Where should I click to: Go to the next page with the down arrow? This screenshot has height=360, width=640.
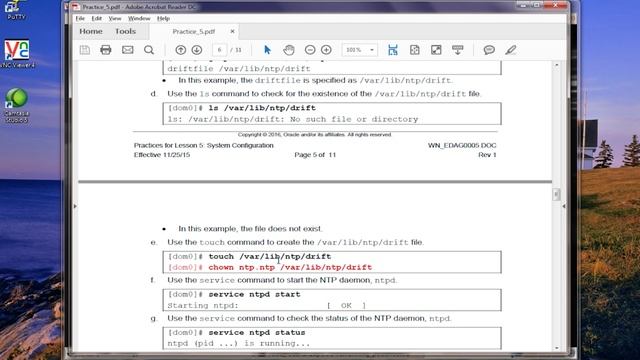(x=197, y=50)
